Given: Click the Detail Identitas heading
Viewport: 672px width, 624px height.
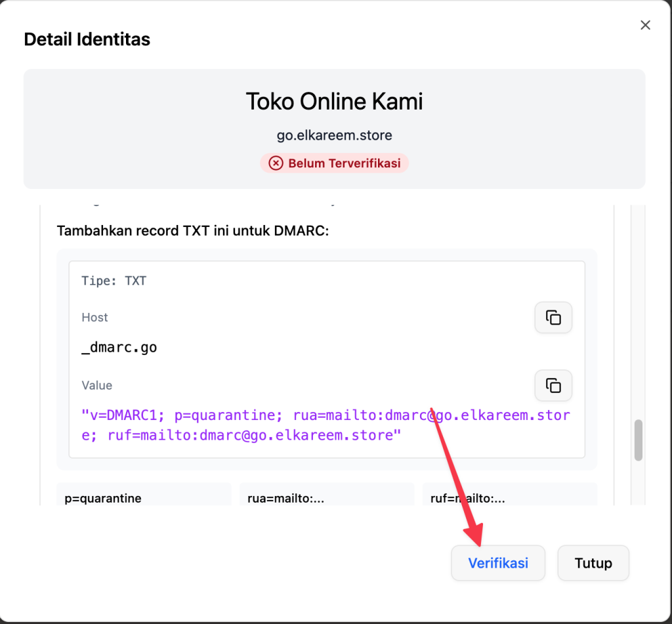Looking at the screenshot, I should point(87,39).
